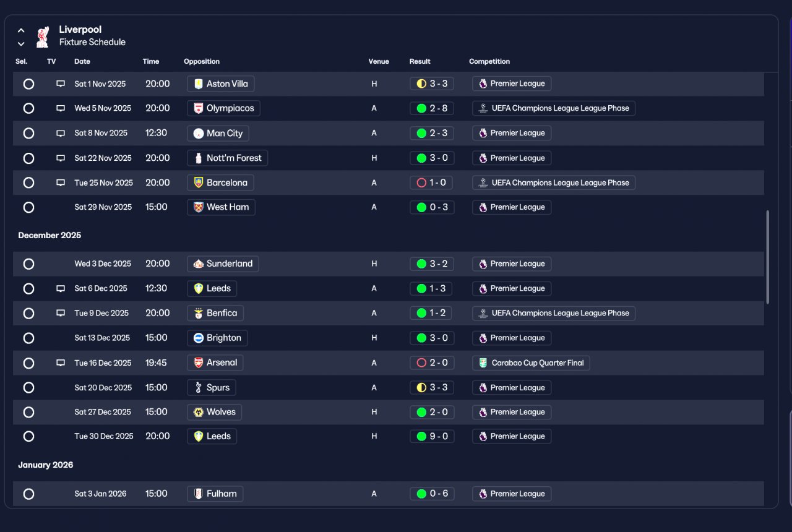Go to previous team with up chevron
The height and width of the screenshot is (532, 792).
click(21, 30)
